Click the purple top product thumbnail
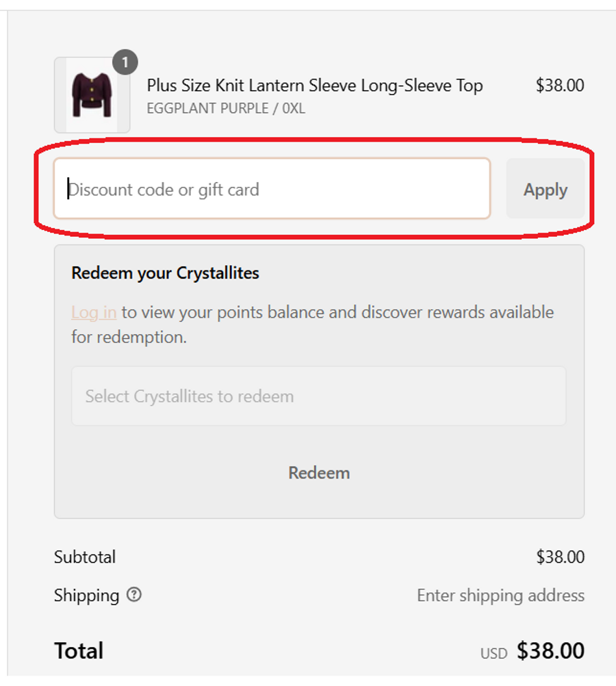This screenshot has height=686, width=616. [92, 95]
